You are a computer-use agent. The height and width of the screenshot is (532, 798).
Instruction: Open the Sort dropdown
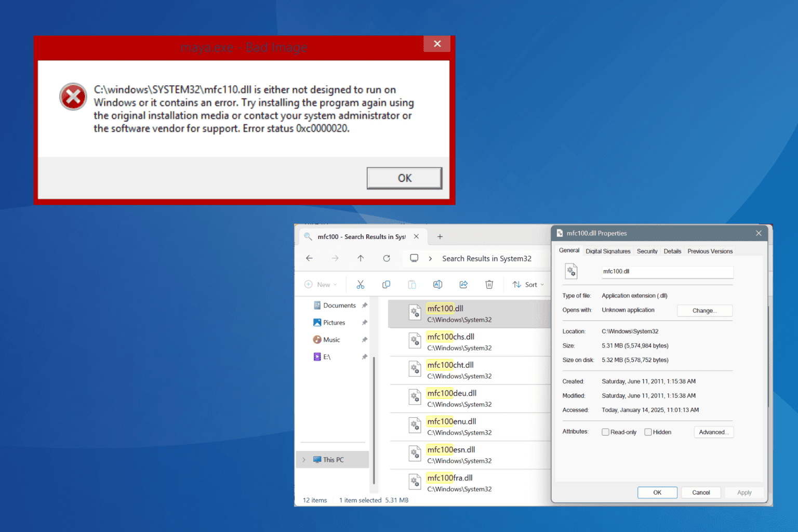tap(528, 285)
